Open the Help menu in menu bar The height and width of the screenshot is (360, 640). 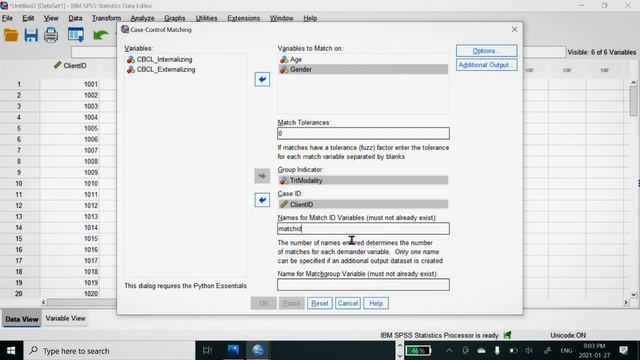(310, 18)
